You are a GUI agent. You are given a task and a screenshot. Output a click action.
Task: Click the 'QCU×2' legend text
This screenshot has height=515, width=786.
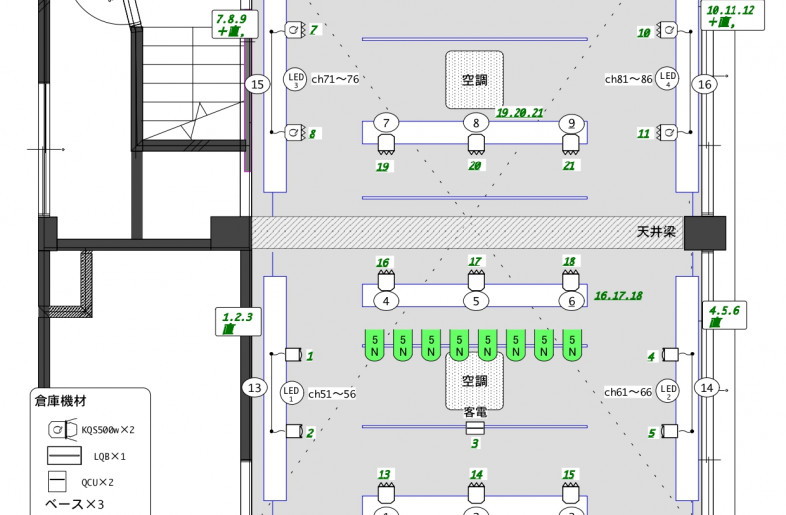pos(97,482)
